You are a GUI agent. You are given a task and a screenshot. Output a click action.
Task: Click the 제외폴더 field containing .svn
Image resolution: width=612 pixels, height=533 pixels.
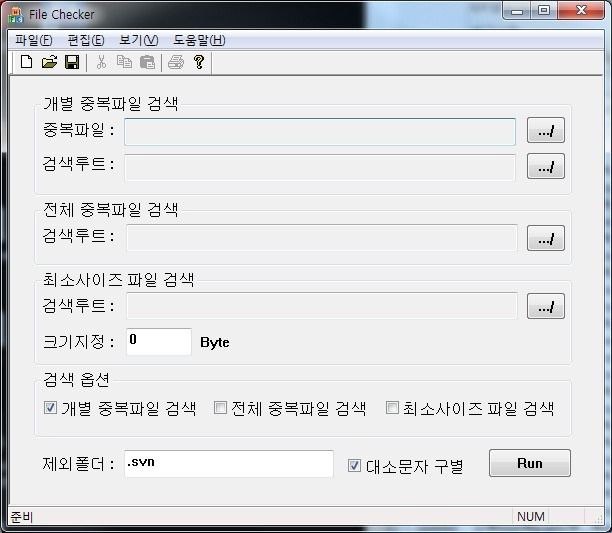[x=229, y=464]
